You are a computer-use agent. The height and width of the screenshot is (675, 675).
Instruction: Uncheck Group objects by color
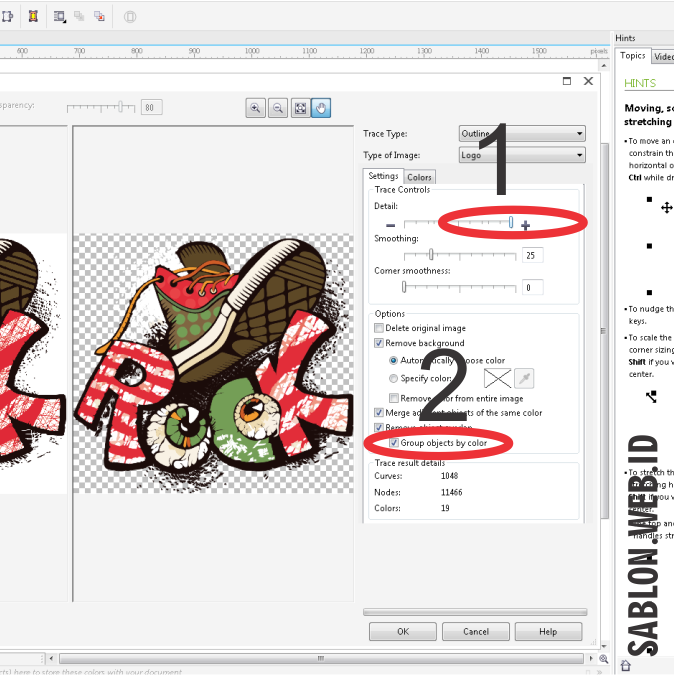(394, 443)
